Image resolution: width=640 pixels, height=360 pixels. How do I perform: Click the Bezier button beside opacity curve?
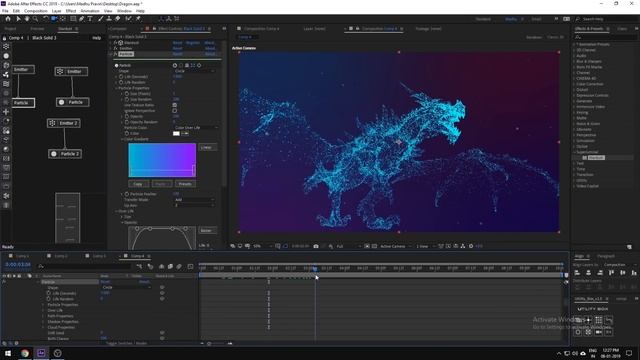207,231
